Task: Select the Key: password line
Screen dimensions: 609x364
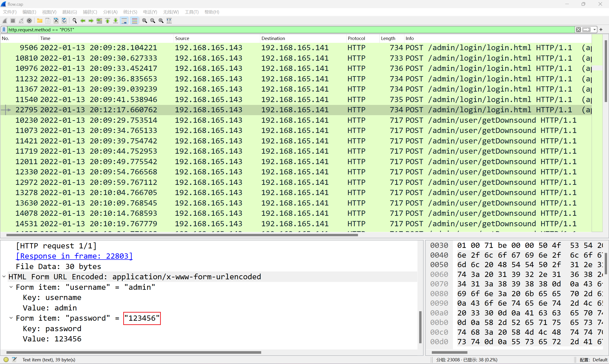Action: coord(52,329)
